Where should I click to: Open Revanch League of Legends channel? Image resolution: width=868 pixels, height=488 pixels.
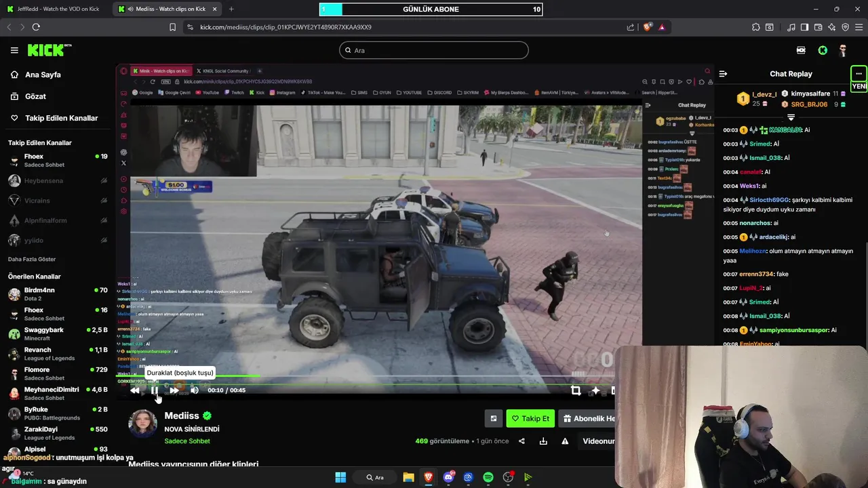(x=58, y=354)
